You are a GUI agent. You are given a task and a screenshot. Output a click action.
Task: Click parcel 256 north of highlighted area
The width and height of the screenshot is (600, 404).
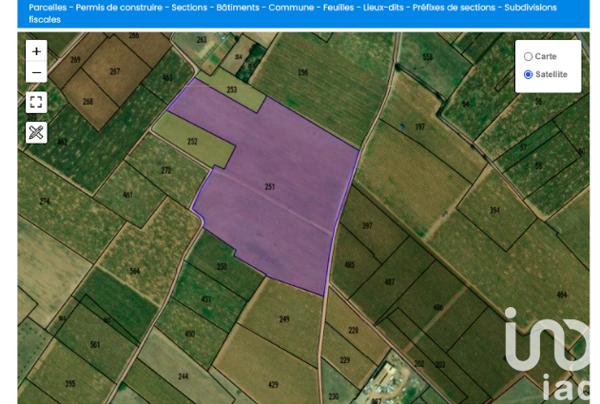(302, 72)
